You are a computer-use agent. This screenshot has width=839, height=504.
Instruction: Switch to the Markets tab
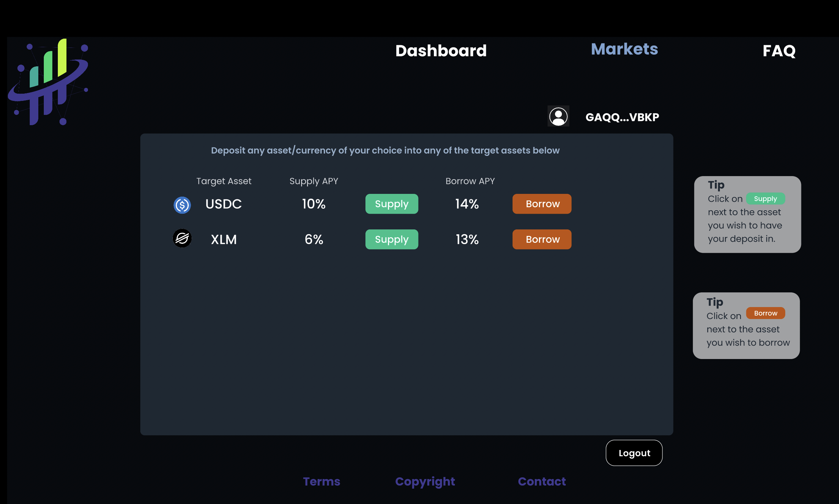coord(624,49)
